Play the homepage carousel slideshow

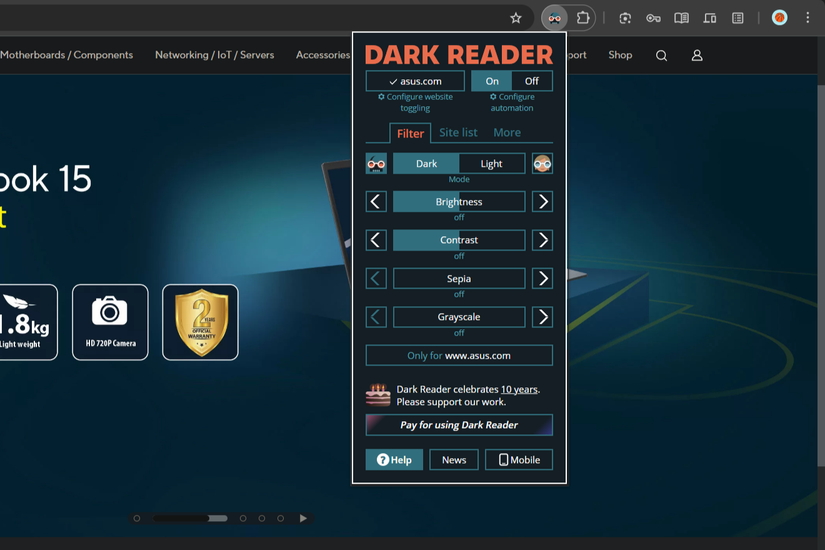pyautogui.click(x=303, y=518)
